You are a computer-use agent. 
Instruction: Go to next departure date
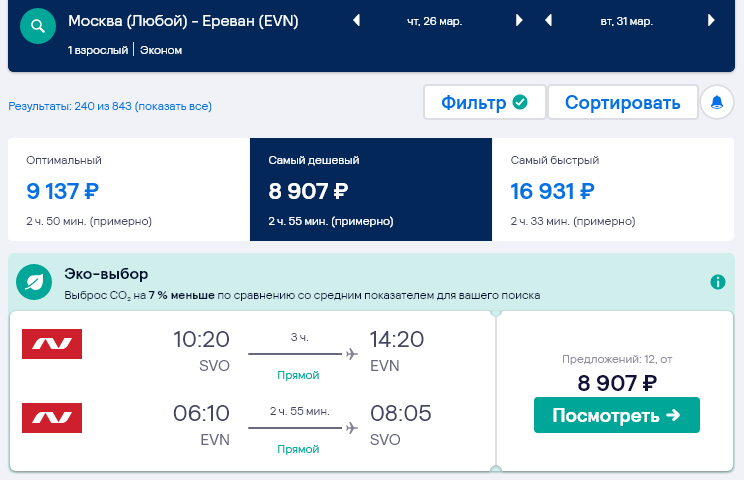(518, 21)
